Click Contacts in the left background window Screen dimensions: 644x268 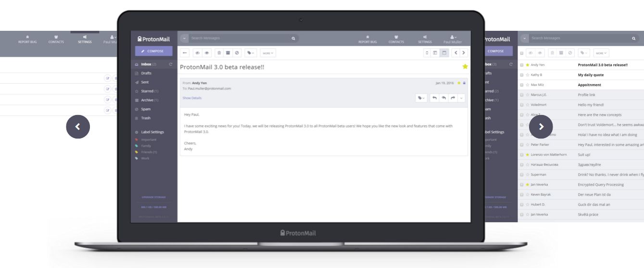click(x=56, y=39)
